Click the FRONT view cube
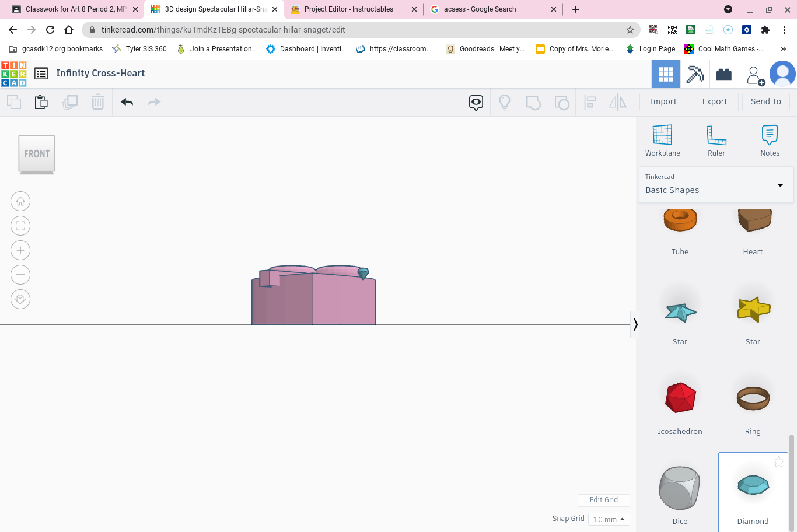This screenshot has height=532, width=797. coord(37,154)
